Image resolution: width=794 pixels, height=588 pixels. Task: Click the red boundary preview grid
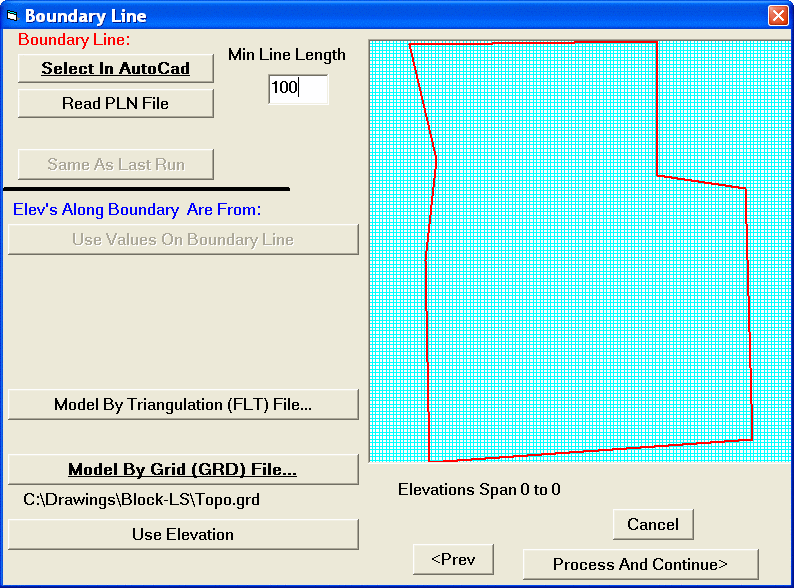coord(580,251)
